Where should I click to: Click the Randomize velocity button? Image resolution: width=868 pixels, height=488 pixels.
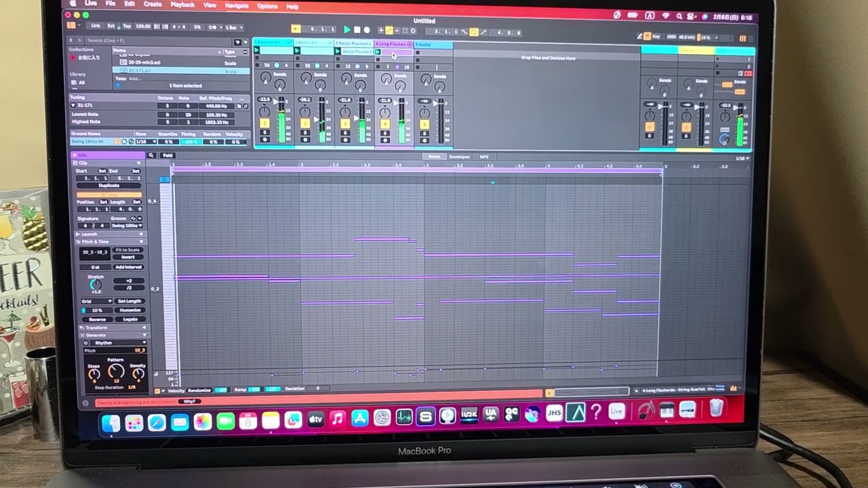coord(199,390)
